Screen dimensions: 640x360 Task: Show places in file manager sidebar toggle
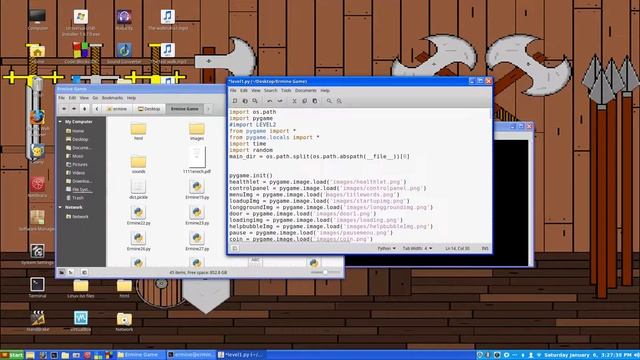(61, 272)
